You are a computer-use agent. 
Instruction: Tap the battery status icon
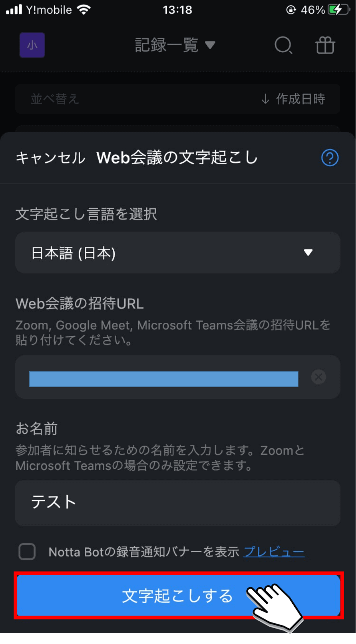339,10
